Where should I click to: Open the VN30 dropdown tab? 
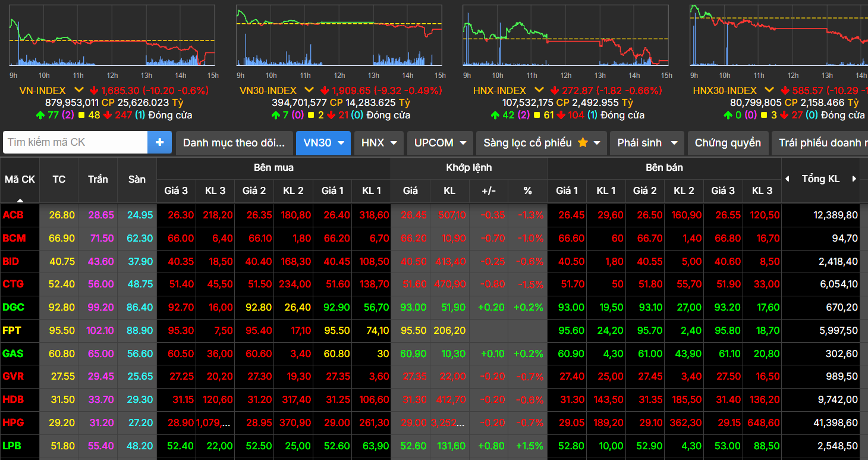[x=323, y=143]
